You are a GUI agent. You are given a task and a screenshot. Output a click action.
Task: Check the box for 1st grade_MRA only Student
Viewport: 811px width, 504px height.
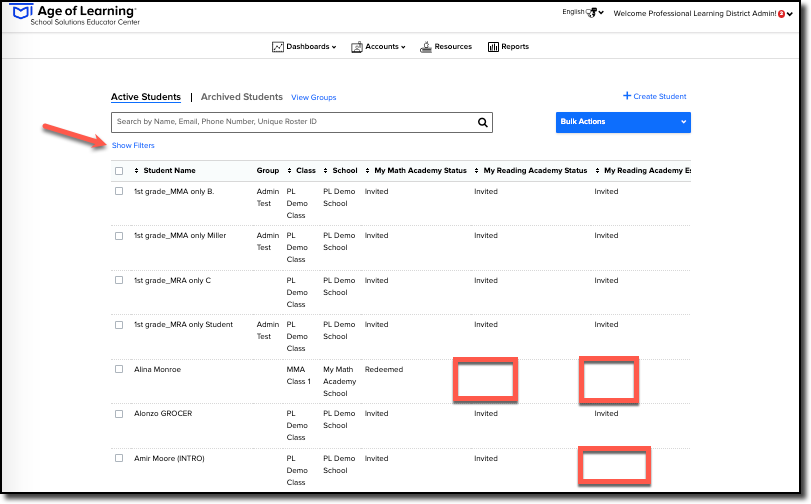pos(119,325)
